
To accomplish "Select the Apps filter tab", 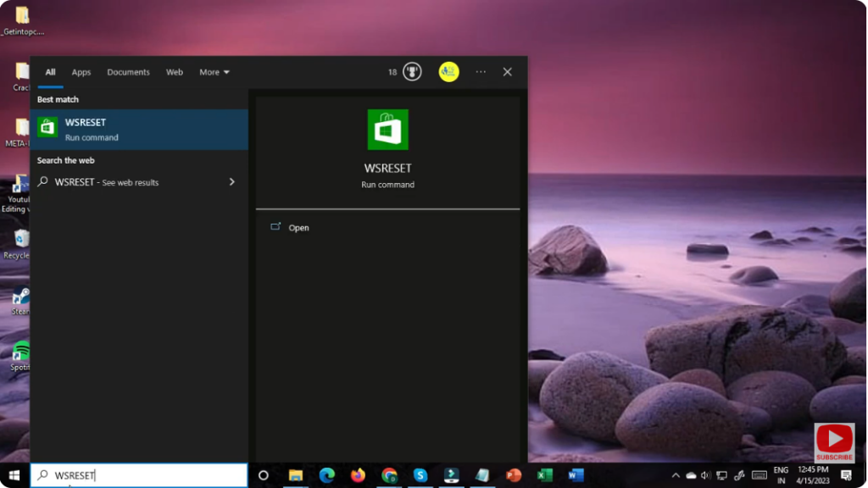I will click(81, 72).
